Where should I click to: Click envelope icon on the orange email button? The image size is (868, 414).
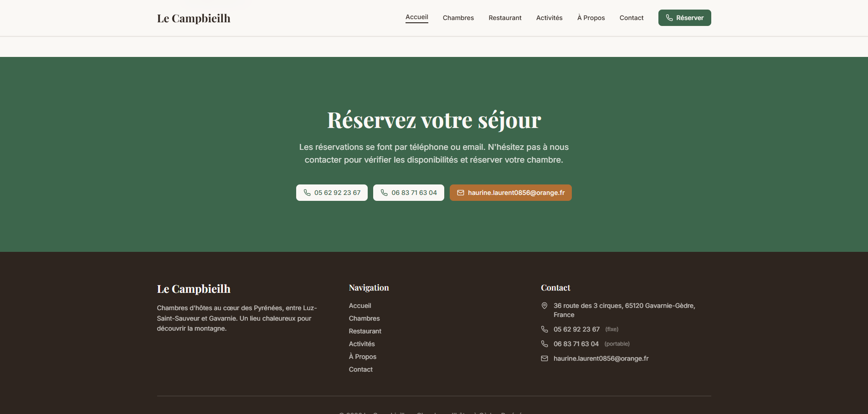461,193
